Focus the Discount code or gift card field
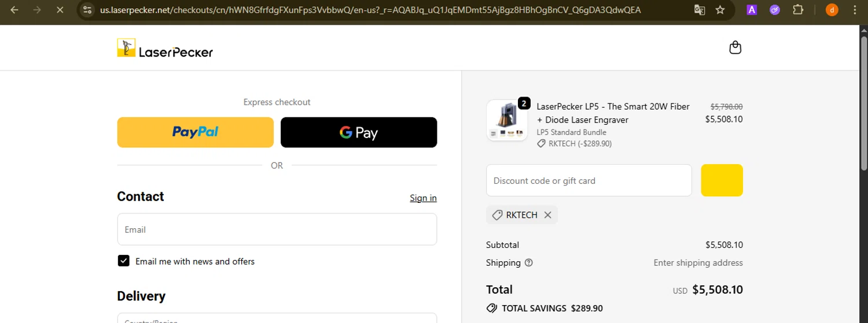868x323 pixels. pos(589,180)
